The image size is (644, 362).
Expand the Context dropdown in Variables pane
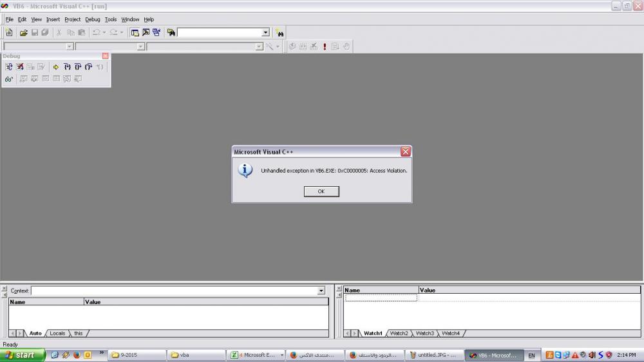coord(321,291)
